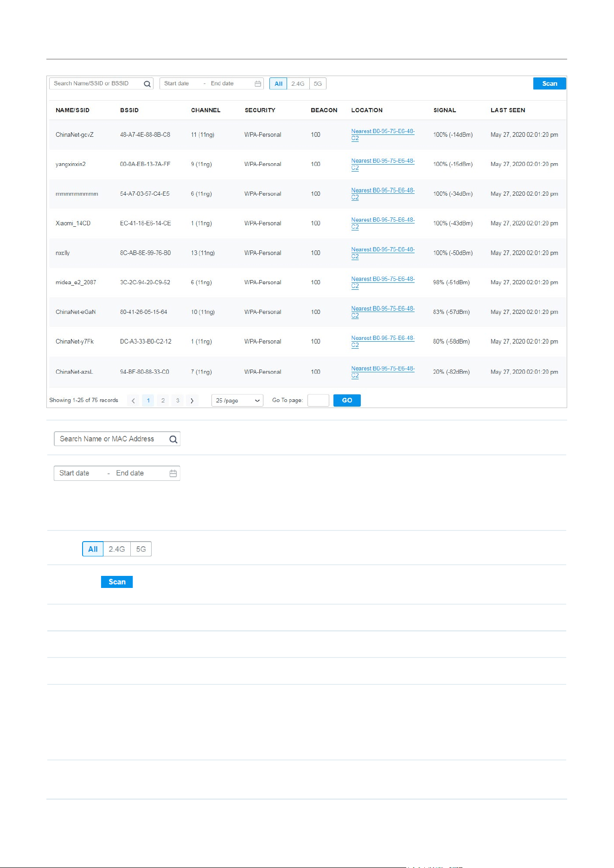Open page 3 in pagination
The image size is (614, 868).
point(178,401)
